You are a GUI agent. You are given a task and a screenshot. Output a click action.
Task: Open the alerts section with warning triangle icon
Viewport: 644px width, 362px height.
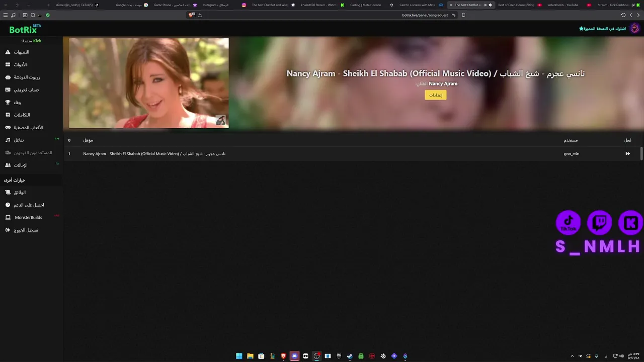[x=17, y=52]
